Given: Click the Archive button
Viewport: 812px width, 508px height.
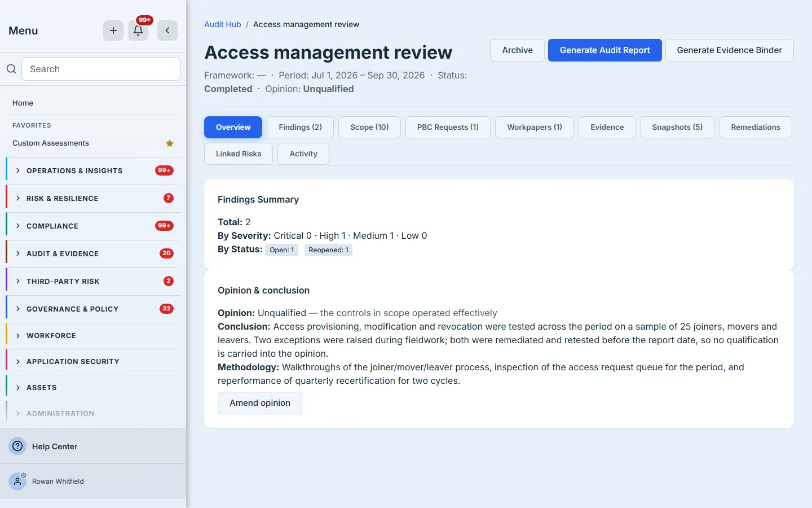Looking at the screenshot, I should point(517,50).
